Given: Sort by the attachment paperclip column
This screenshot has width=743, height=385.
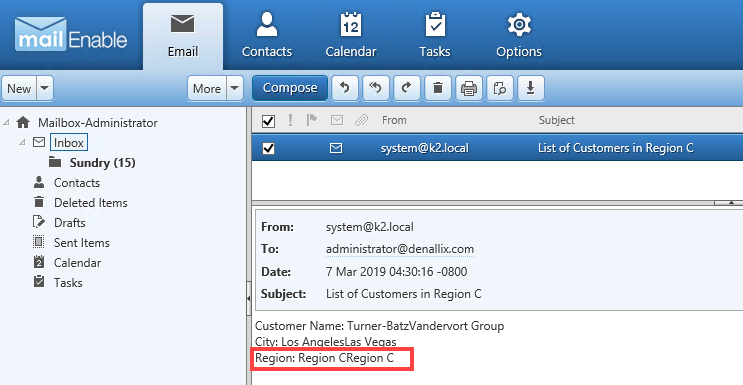Looking at the screenshot, I should tap(362, 120).
